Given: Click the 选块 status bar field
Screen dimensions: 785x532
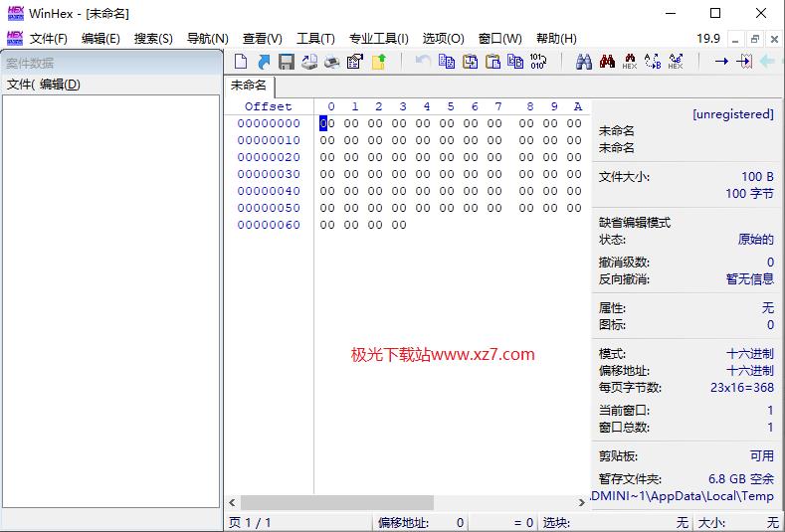Looking at the screenshot, I should [616, 523].
